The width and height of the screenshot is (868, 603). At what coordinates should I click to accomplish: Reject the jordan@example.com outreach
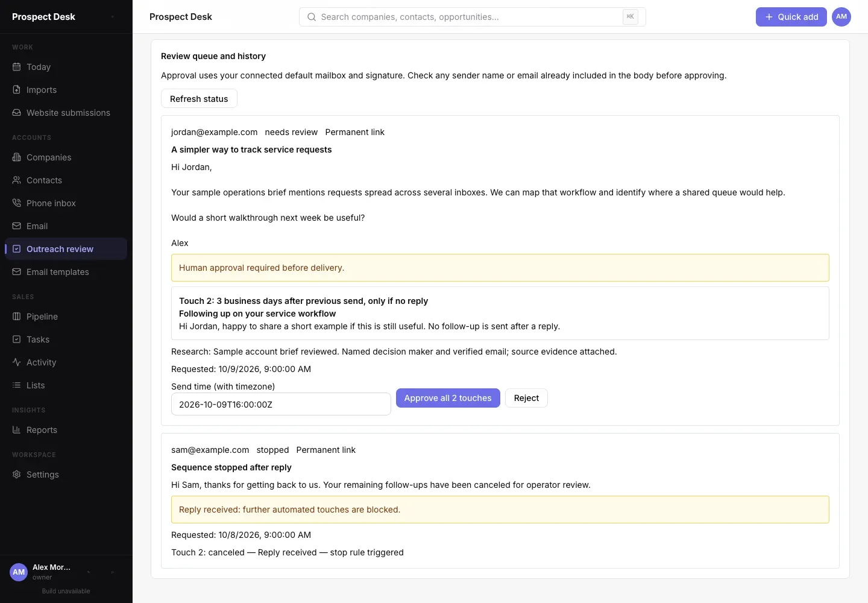click(526, 398)
